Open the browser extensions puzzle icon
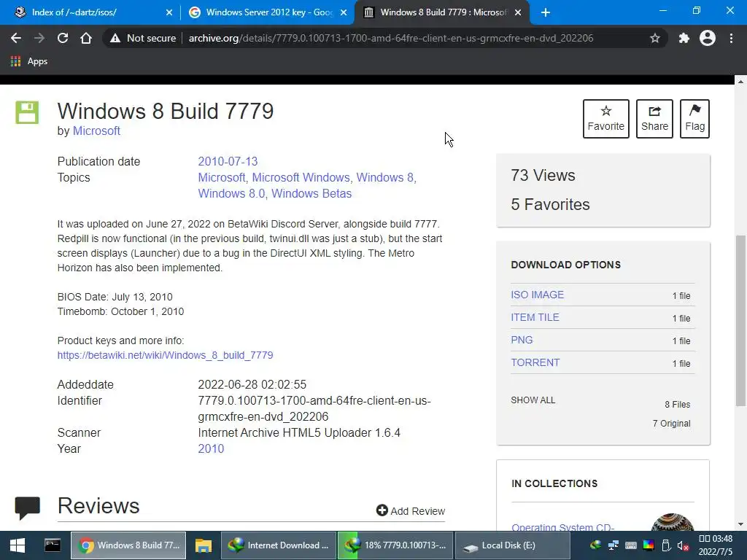This screenshot has width=747, height=560. coord(684,38)
